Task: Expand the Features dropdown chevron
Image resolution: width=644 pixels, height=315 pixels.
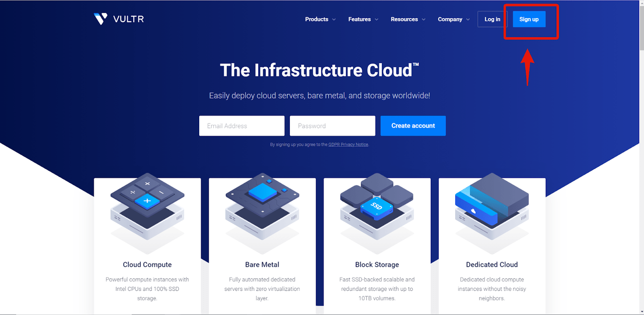Action: coord(376,20)
